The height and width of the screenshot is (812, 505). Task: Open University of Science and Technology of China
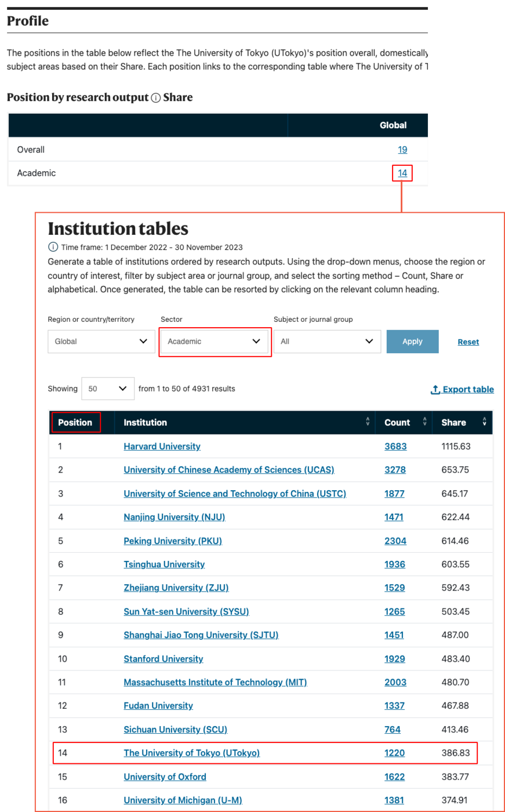coord(235,494)
